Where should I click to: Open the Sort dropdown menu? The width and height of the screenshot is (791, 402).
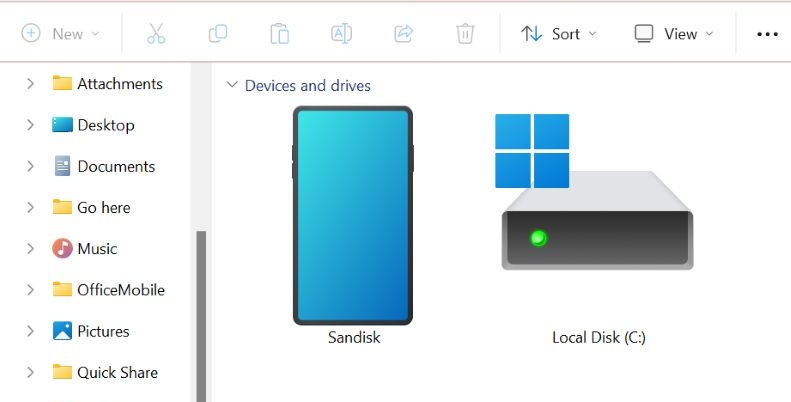(x=558, y=34)
